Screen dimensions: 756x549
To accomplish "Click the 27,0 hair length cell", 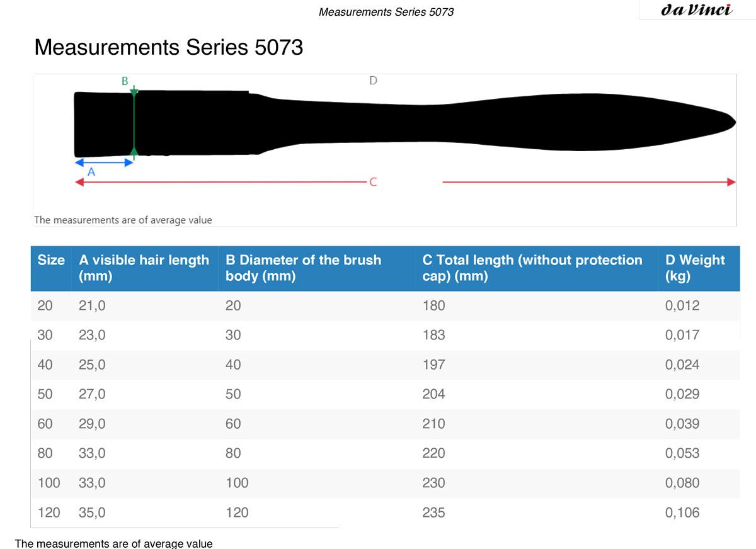I will [x=92, y=394].
